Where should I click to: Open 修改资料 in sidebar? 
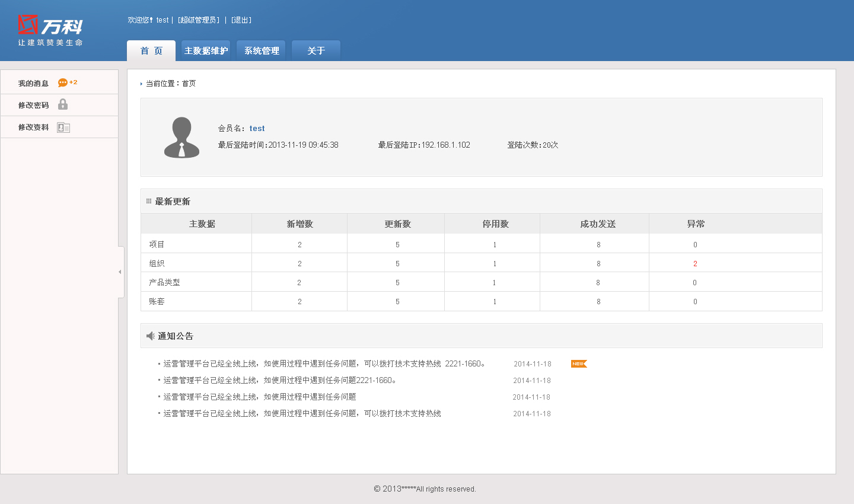33,127
